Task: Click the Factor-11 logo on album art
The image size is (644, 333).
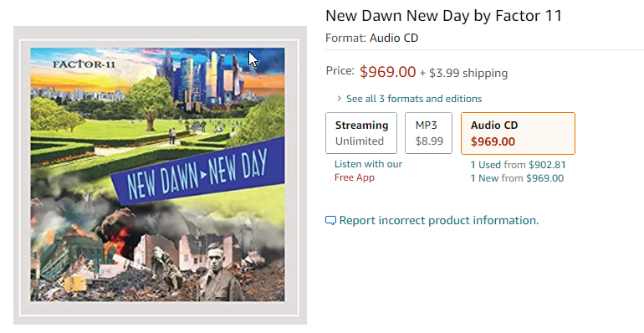Action: click(84, 64)
